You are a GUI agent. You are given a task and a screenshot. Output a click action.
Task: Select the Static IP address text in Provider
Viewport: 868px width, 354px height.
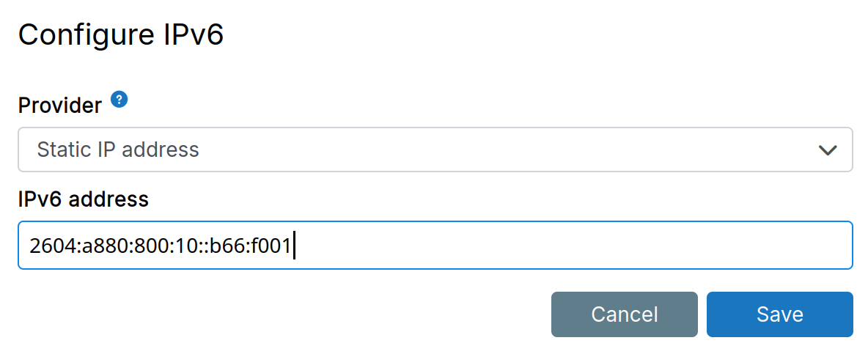click(x=118, y=150)
